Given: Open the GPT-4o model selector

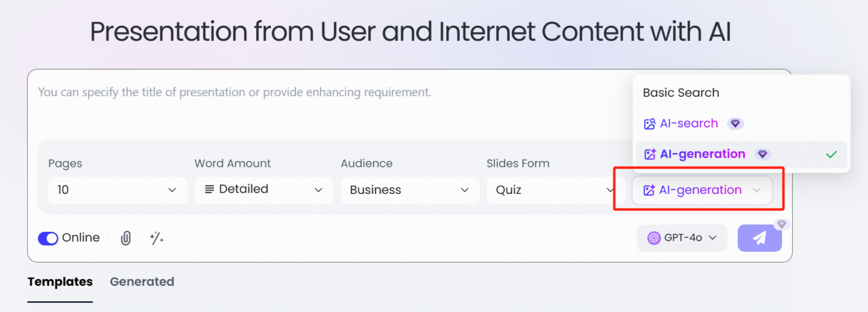Looking at the screenshot, I should pyautogui.click(x=682, y=238).
